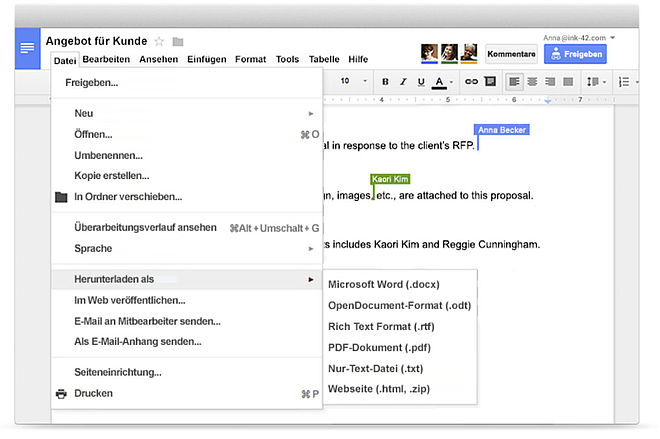This screenshot has height=439, width=660.
Task: Choose Kopie erstellen... menu entry
Action: click(187, 176)
